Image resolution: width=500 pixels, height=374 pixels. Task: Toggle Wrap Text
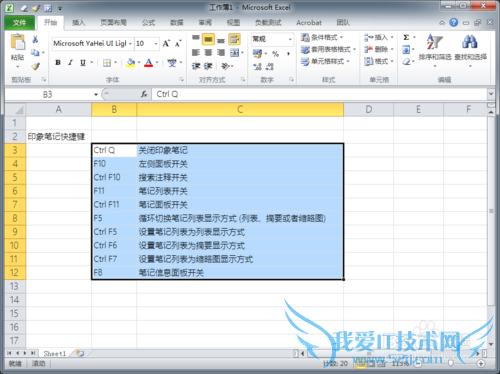tap(234, 39)
